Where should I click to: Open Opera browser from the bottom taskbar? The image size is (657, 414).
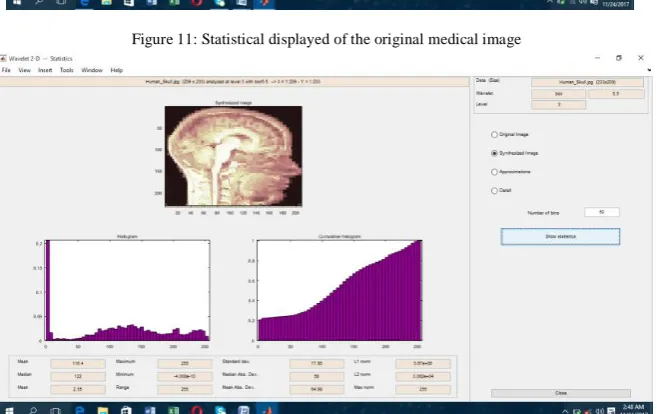coord(197,410)
